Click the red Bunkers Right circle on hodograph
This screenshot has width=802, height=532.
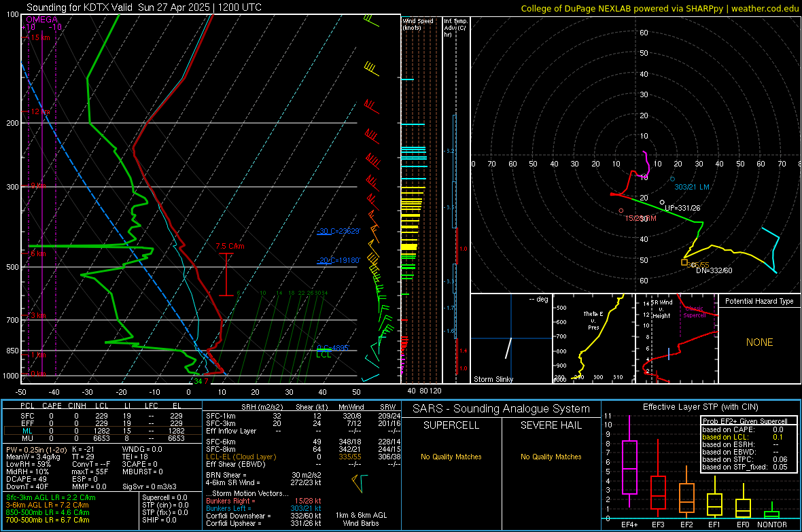pos(621,211)
